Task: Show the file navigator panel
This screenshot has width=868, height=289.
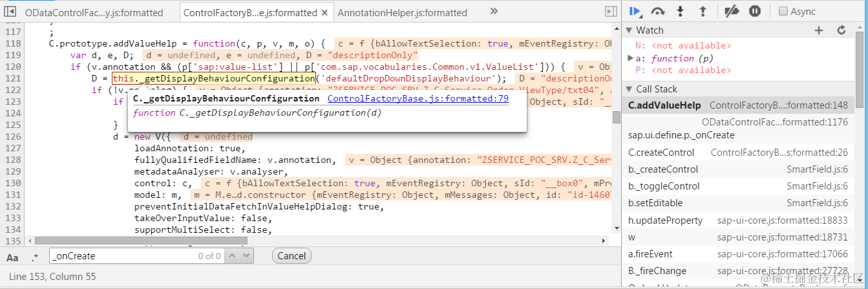Action: [11, 12]
